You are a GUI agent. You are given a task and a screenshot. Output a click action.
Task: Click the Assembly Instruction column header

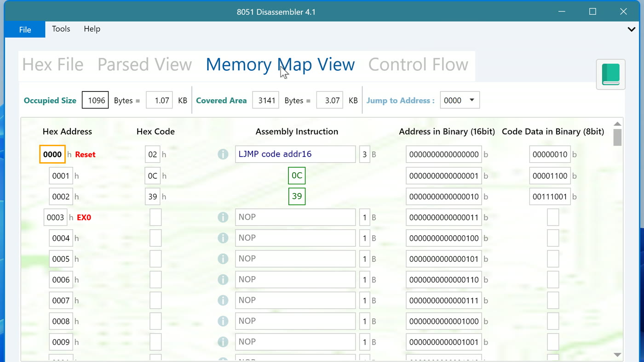pyautogui.click(x=297, y=131)
